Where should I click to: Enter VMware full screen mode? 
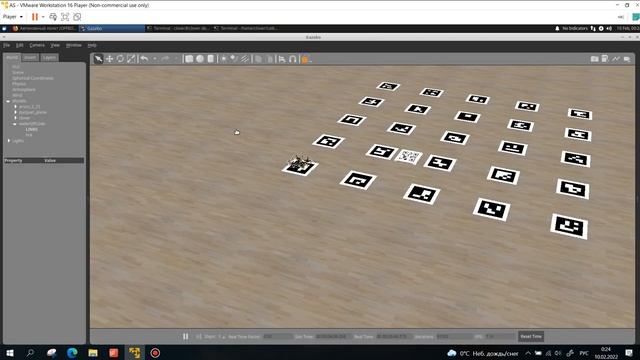tap(65, 17)
